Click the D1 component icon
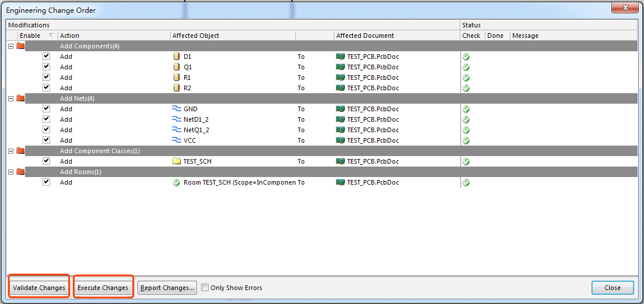The height and width of the screenshot is (304, 644). (x=177, y=56)
